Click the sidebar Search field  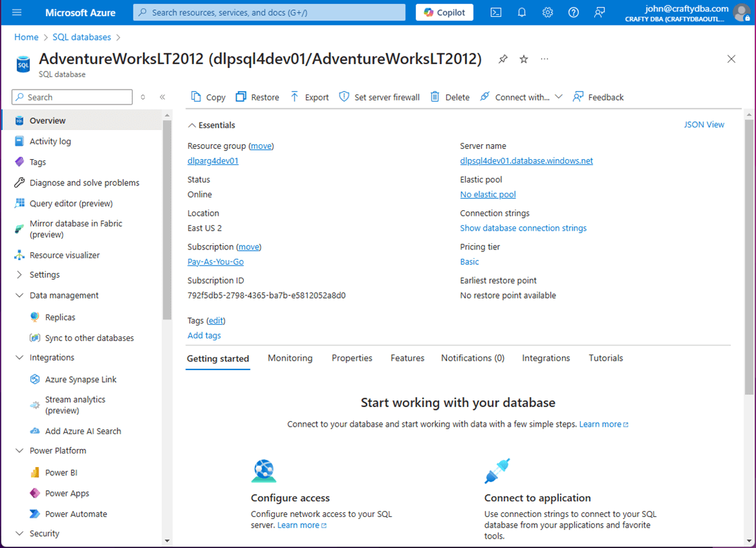pos(72,97)
